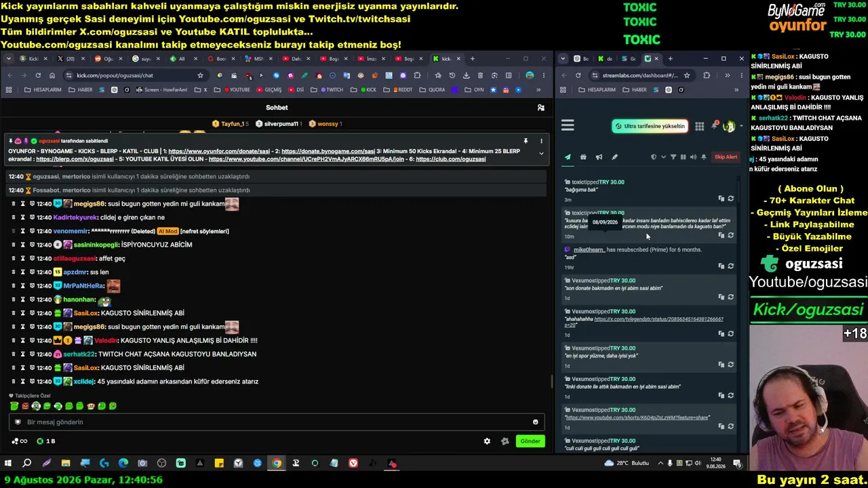Select the megaphone tab in Streamlabs

tap(599, 157)
